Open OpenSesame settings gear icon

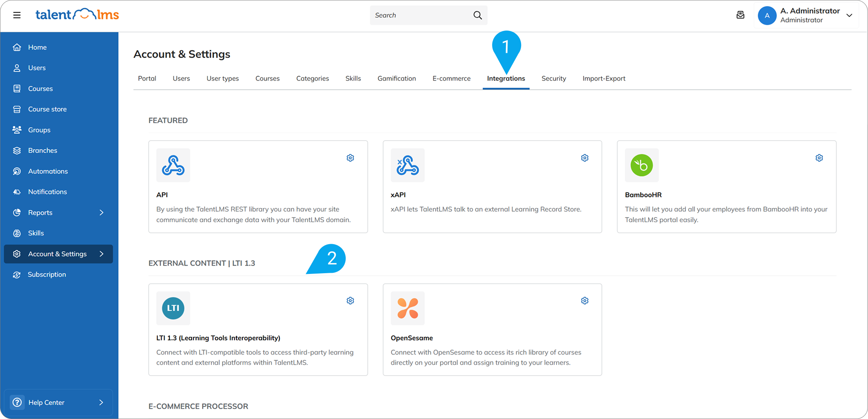tap(584, 301)
